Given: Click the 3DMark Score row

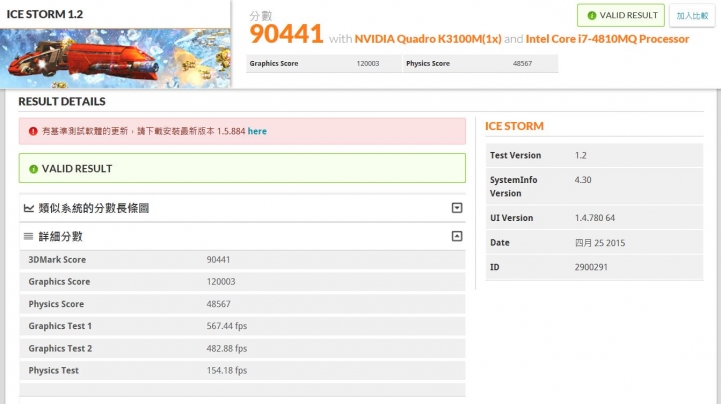Looking at the screenshot, I should click(x=242, y=260).
